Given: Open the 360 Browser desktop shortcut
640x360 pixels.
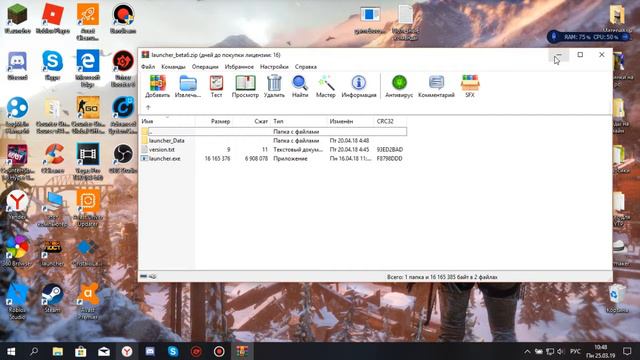Looking at the screenshot, I should 18,252.
